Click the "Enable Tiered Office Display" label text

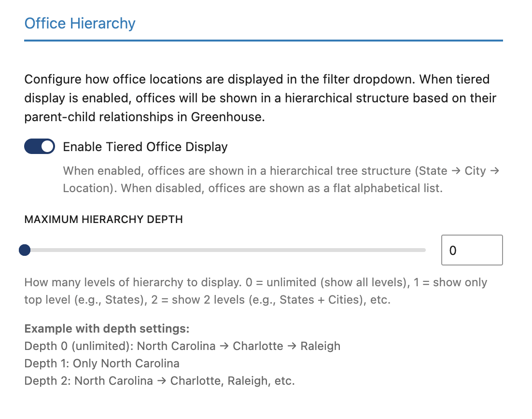pos(145,147)
